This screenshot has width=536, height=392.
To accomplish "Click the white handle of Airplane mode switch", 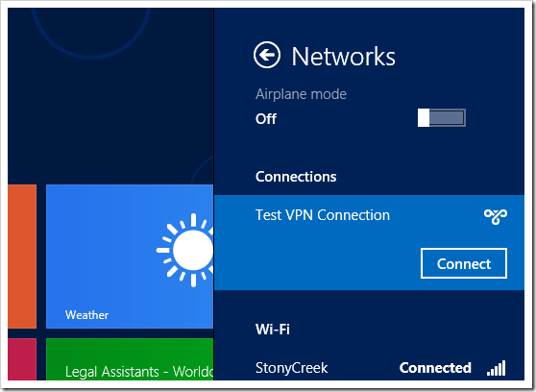I will (424, 118).
